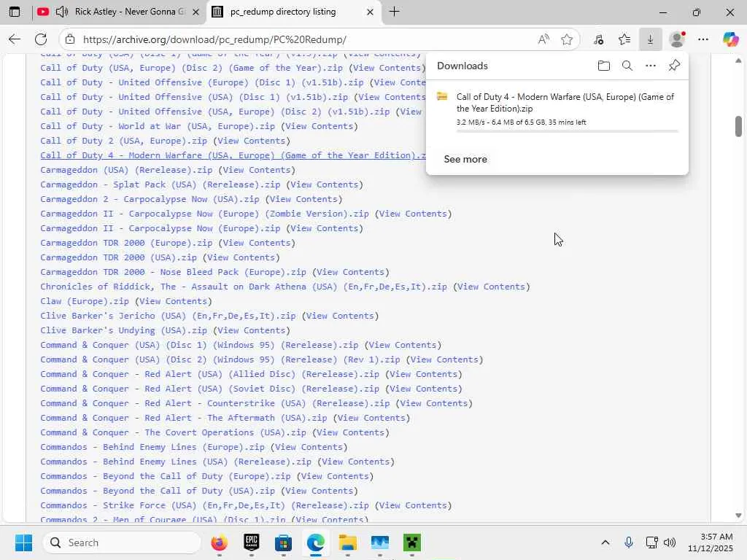Viewport: 747px width, 560px height.
Task: Open the downloads folder icon
Action: [x=603, y=66]
